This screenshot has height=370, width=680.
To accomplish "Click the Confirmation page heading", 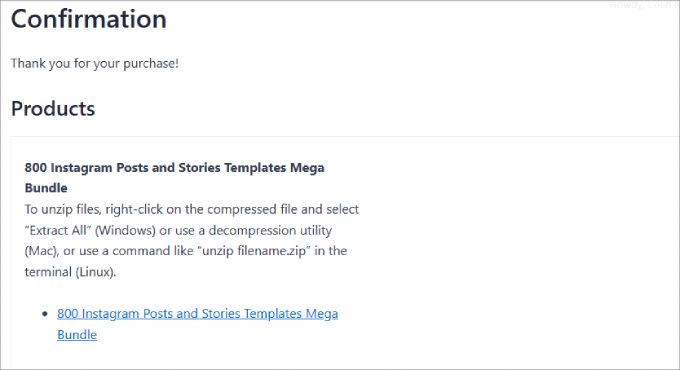I will (88, 19).
